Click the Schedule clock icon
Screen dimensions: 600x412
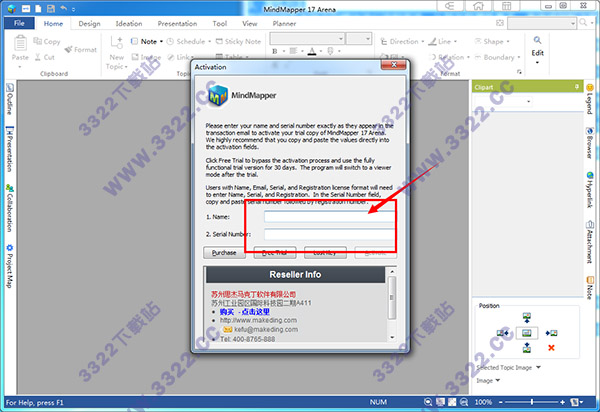(171, 41)
